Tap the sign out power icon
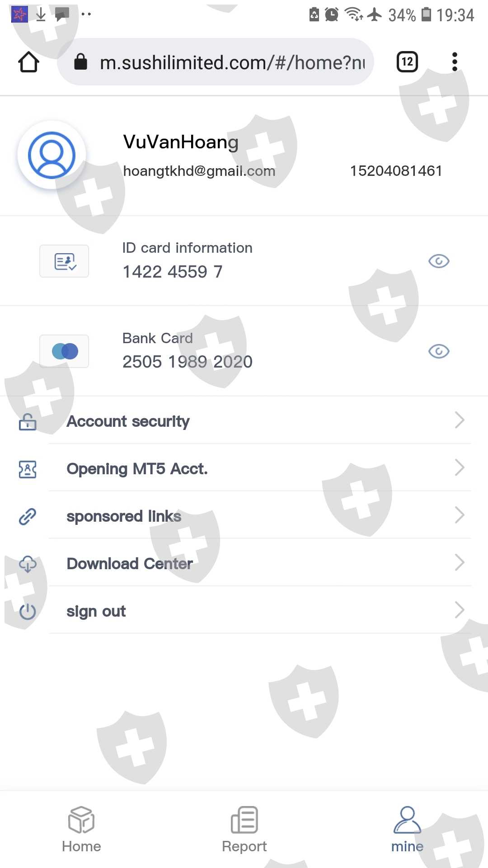 (28, 611)
